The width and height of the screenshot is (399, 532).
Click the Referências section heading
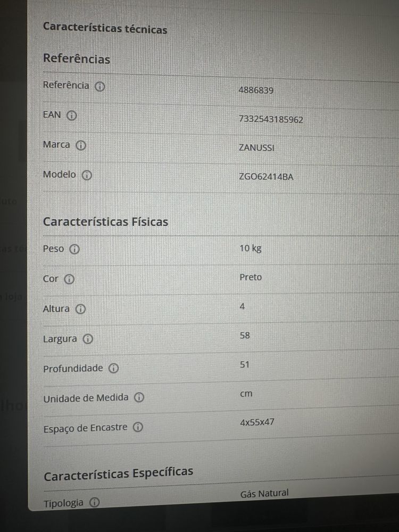(x=77, y=59)
